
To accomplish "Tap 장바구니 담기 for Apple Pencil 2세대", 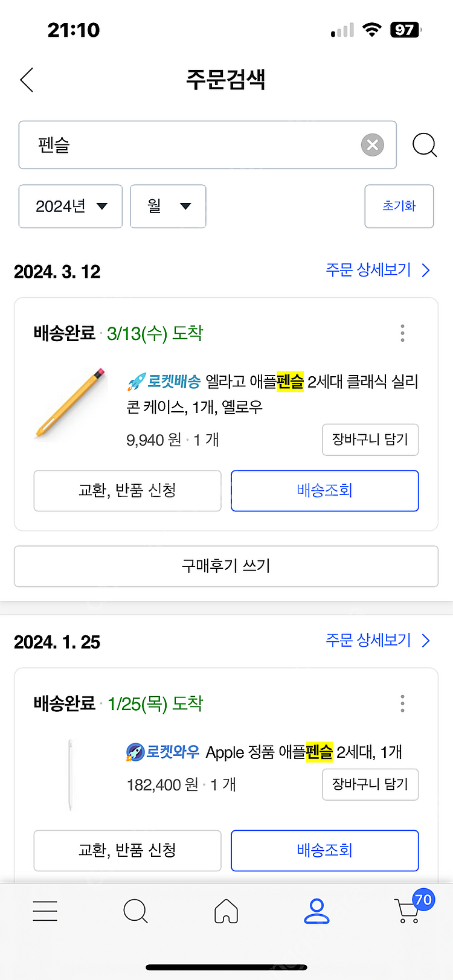I will (x=370, y=784).
